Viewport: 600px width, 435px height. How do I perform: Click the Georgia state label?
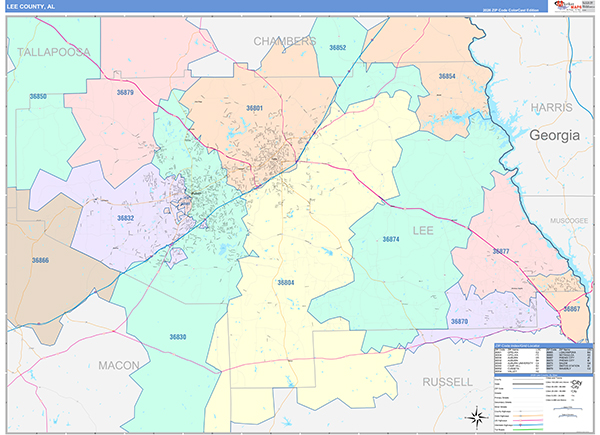coord(554,135)
